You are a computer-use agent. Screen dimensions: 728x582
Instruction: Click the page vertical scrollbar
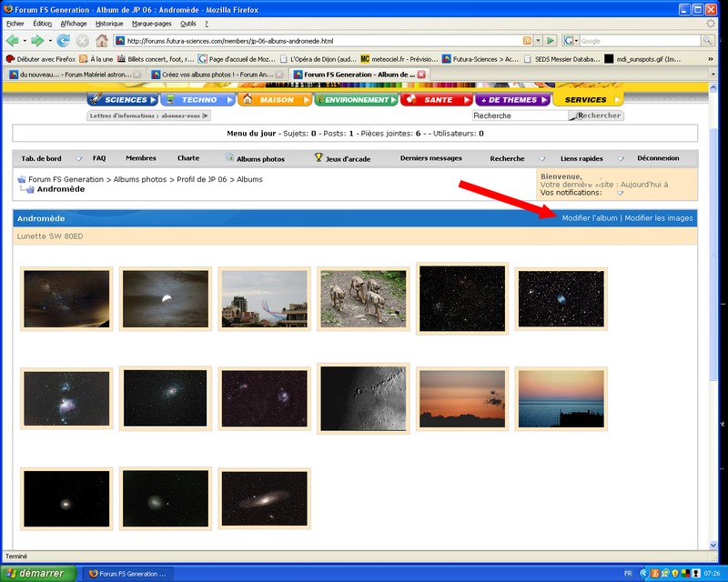(713, 255)
